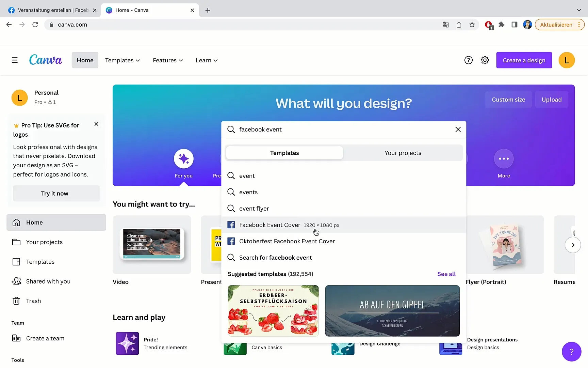The height and width of the screenshot is (368, 588).
Task: Click the share page icon in address bar
Action: 459,25
